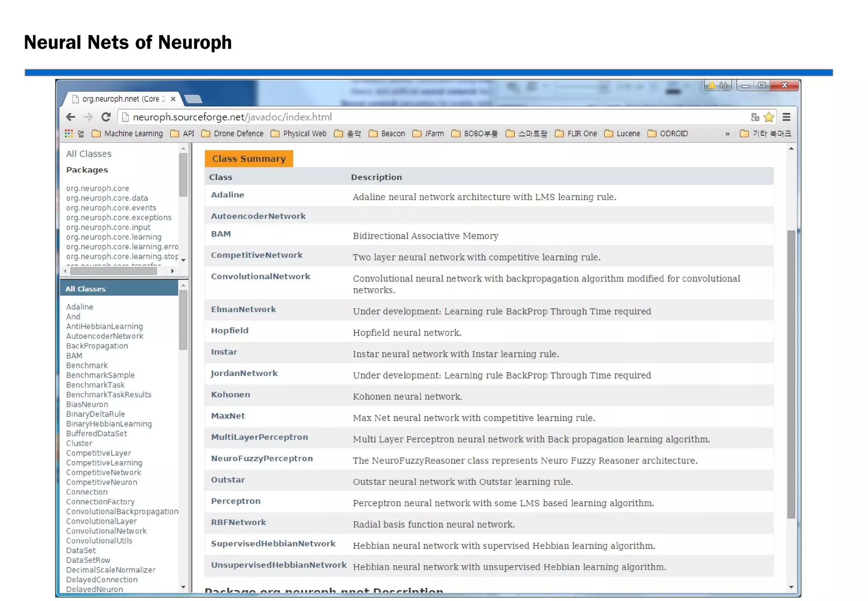Click the browser back arrow
The width and height of the screenshot is (868, 601).
coord(71,117)
